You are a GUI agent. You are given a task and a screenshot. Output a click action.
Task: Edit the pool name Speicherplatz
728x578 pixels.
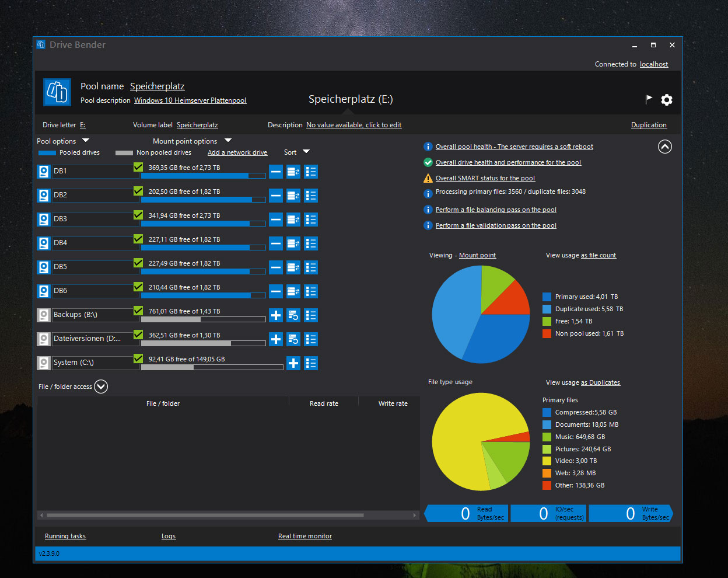click(157, 86)
